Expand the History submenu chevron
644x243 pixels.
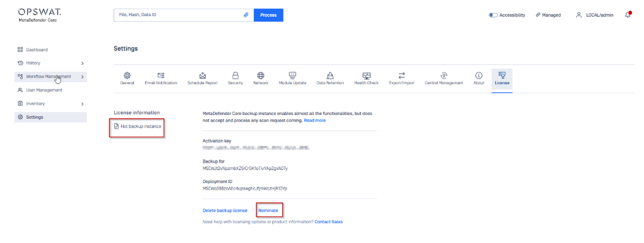click(x=82, y=63)
